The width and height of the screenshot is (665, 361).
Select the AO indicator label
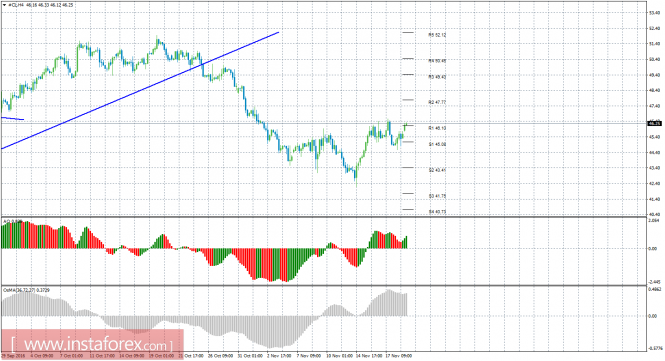[x=12, y=221]
